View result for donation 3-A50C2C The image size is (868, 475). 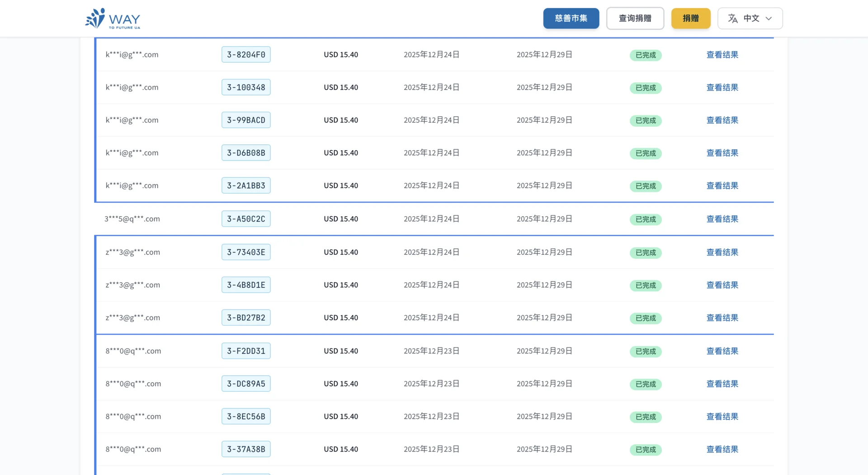pos(722,219)
